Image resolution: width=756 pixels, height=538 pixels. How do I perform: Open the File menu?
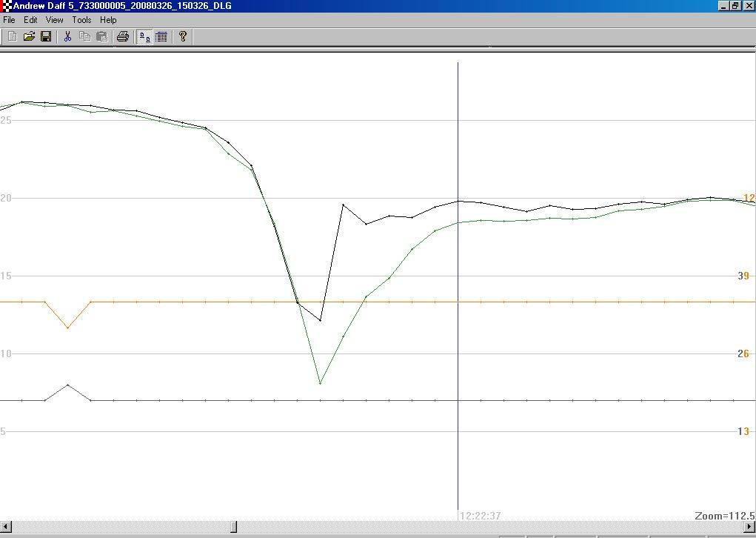point(9,20)
